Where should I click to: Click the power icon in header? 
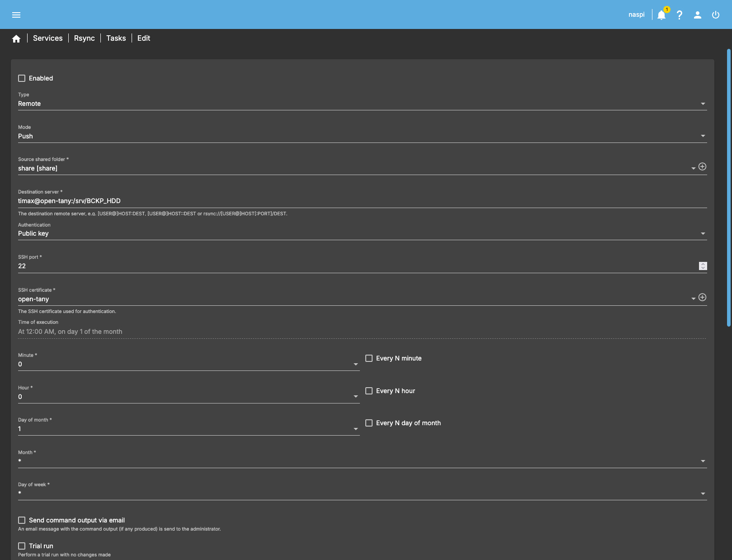tap(716, 15)
